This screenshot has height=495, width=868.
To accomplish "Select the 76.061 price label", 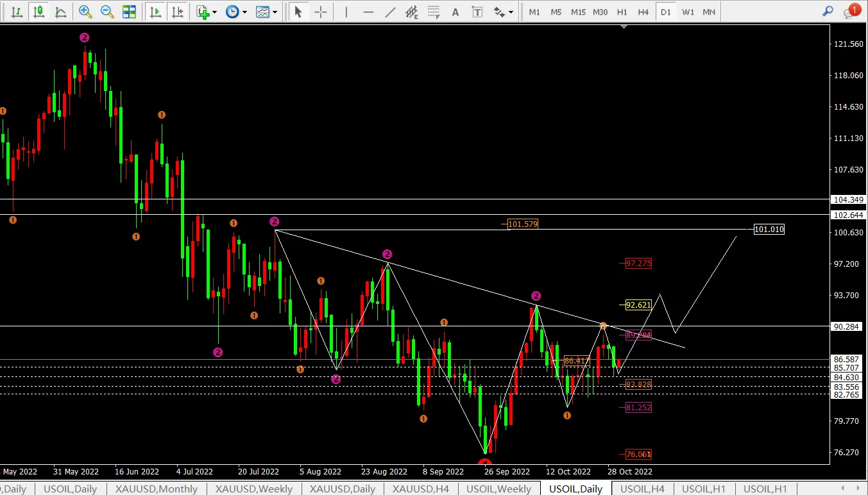I will [x=638, y=454].
